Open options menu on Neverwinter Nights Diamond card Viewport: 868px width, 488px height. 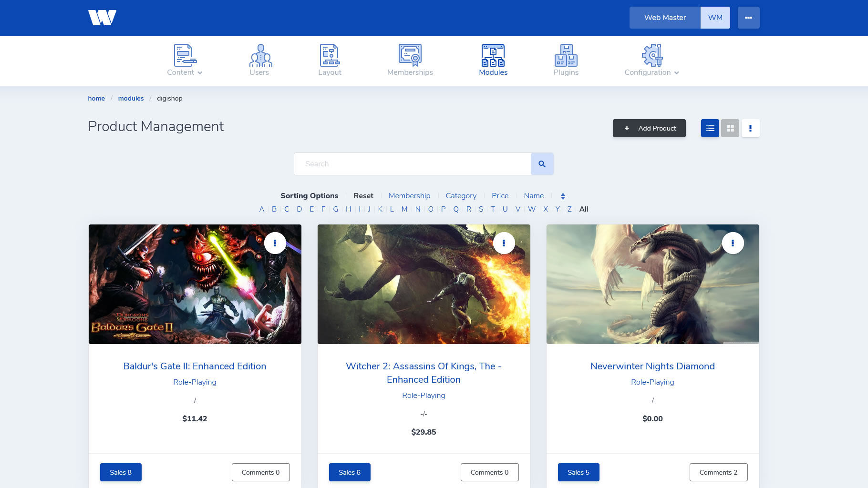tap(733, 243)
